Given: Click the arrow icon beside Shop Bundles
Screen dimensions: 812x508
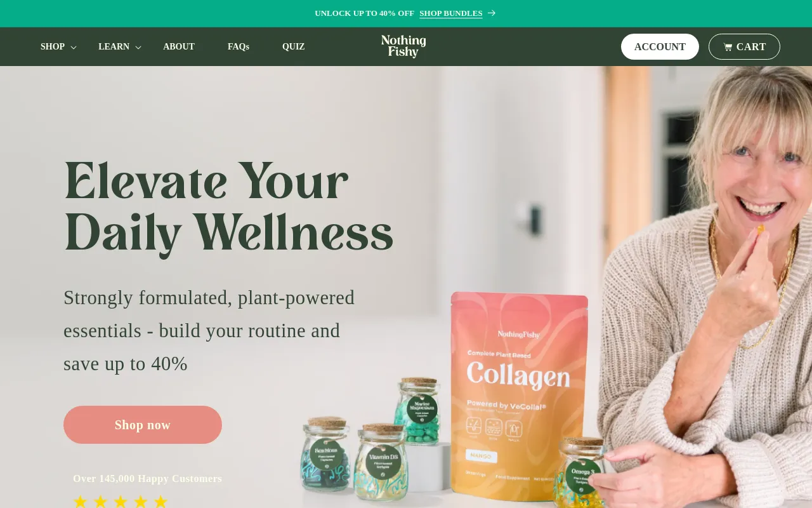Looking at the screenshot, I should pyautogui.click(x=492, y=13).
